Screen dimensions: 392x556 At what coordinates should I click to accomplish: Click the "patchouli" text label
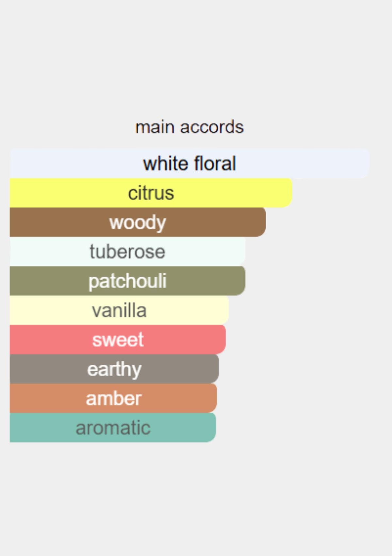click(127, 281)
